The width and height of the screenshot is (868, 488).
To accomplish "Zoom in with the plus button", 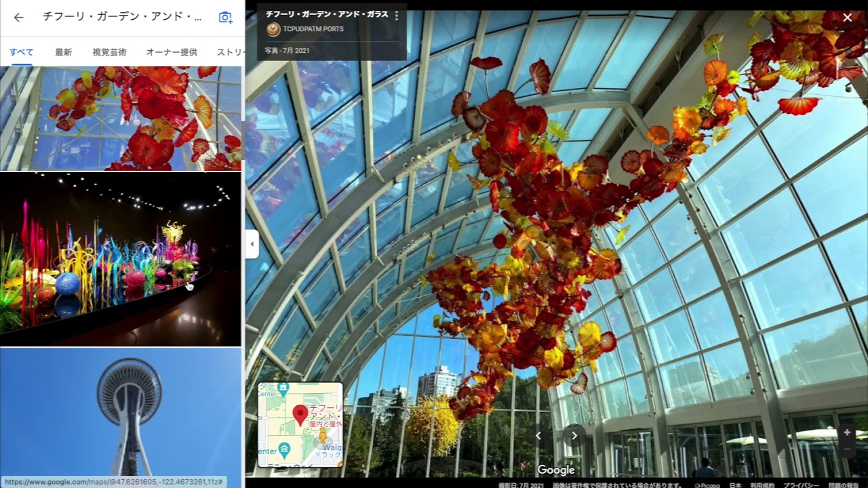I will click(x=847, y=432).
